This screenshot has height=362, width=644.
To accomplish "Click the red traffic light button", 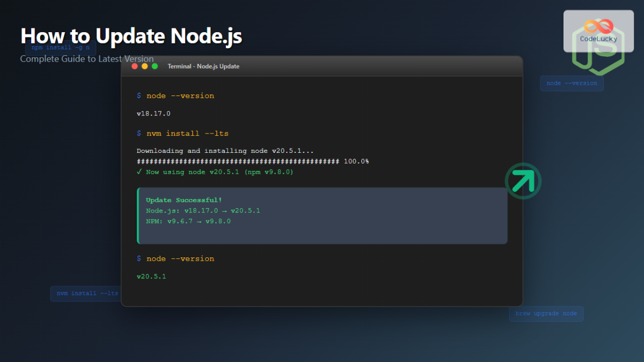I will 135,66.
